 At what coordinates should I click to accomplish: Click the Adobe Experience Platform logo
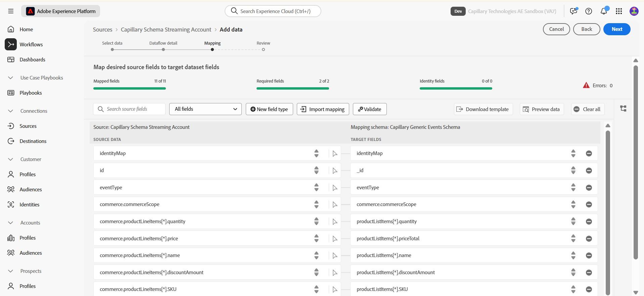click(30, 11)
